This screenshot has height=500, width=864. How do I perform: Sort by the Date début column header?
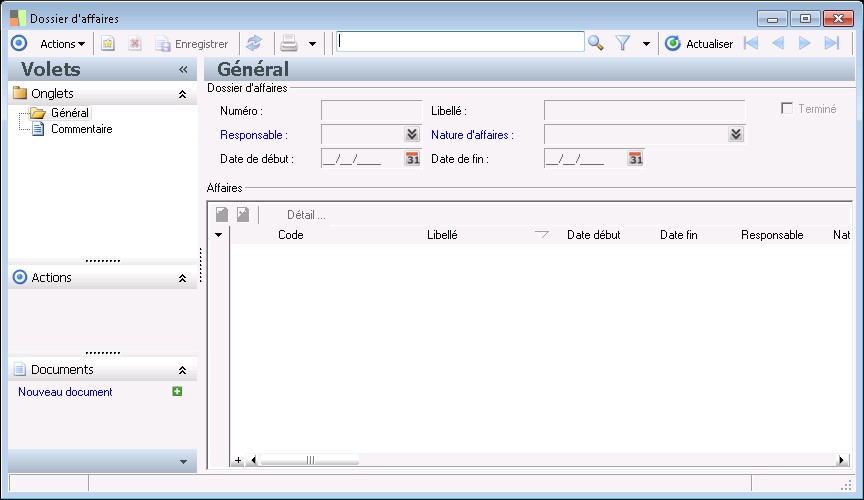click(x=593, y=235)
